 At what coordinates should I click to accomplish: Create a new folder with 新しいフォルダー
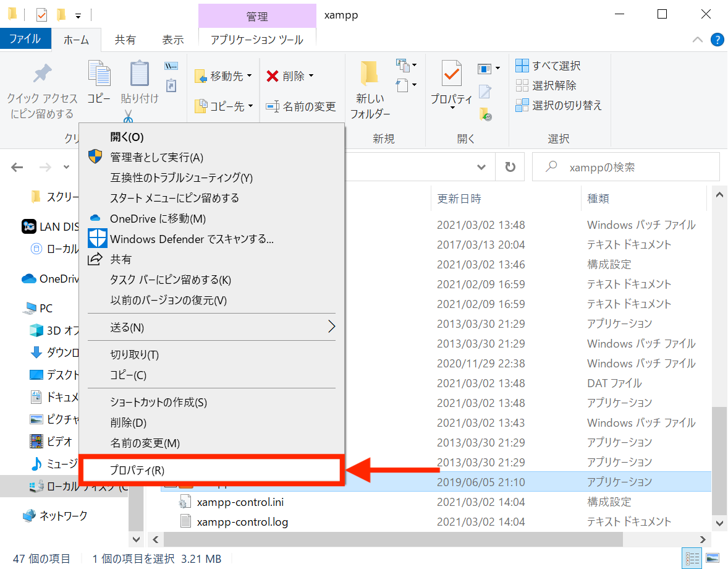(370, 90)
